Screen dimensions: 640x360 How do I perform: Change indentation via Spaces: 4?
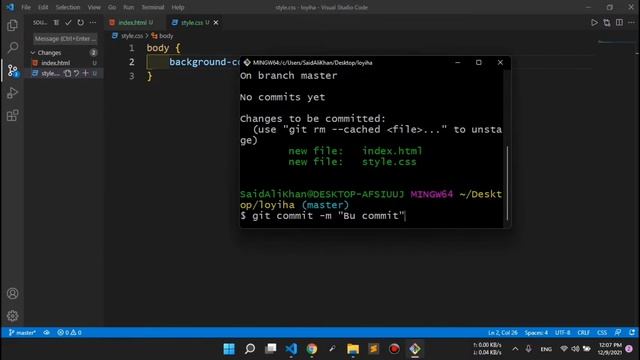536,333
